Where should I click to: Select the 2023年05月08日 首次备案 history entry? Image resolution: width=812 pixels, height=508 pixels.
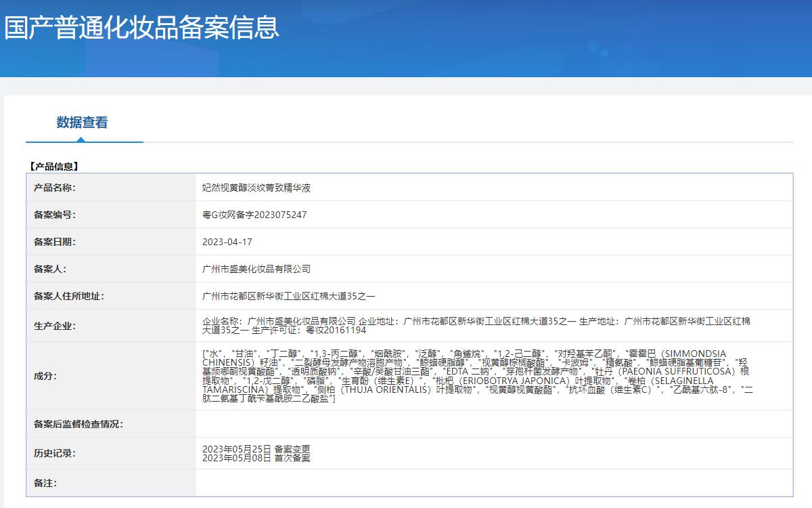point(256,458)
